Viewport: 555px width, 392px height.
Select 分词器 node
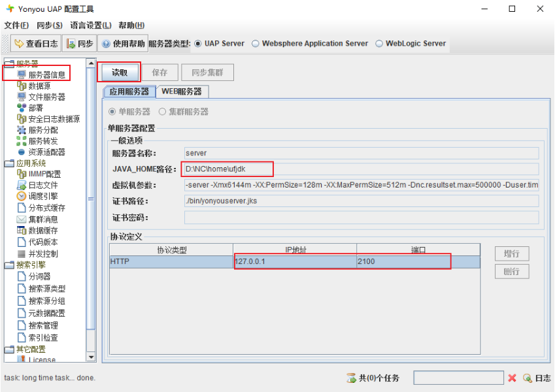click(34, 276)
